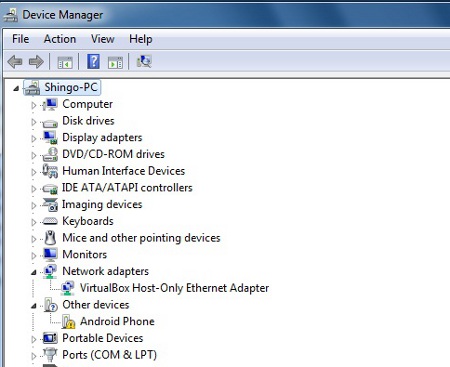Expand the Computer category arrow

[x=34, y=105]
